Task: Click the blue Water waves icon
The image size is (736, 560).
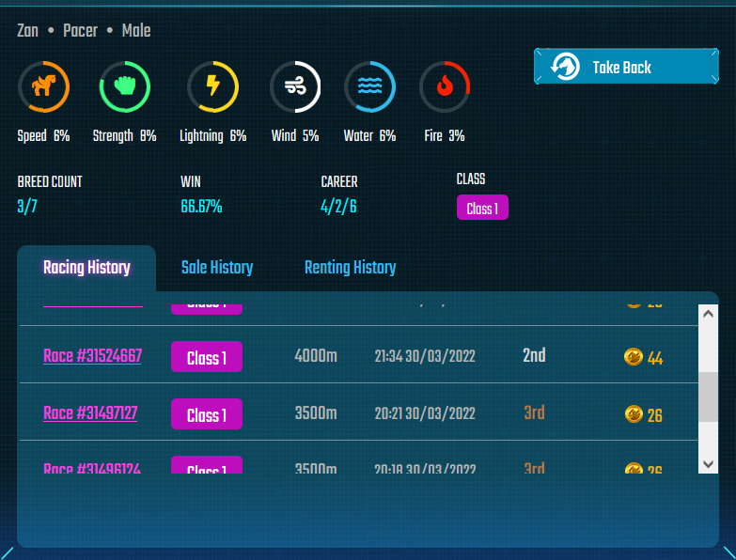Action: click(369, 86)
